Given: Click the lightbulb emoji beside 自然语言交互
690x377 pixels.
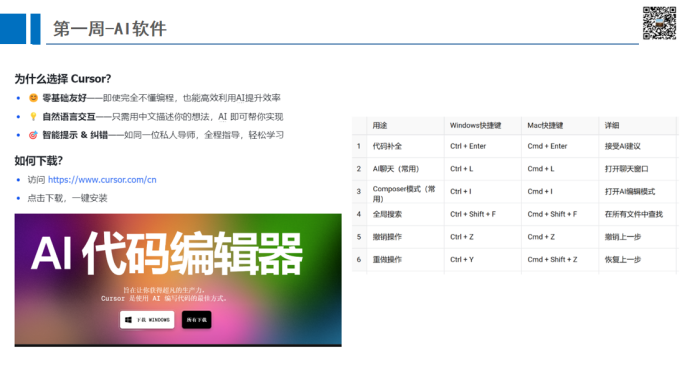Looking at the screenshot, I should 33,117.
